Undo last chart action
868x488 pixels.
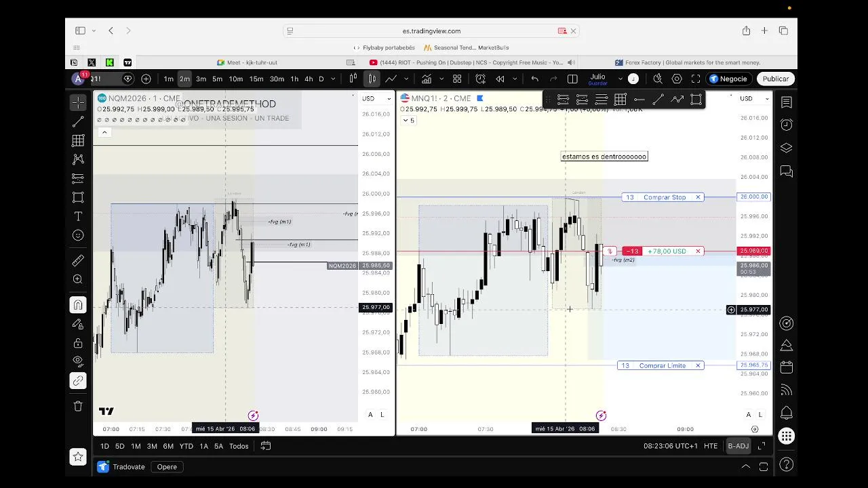click(534, 79)
